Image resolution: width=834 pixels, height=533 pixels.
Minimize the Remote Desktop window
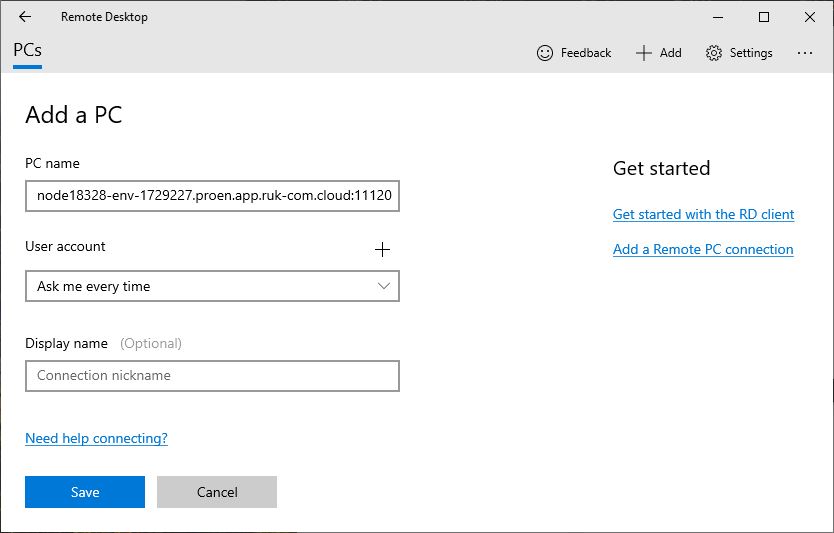[718, 17]
